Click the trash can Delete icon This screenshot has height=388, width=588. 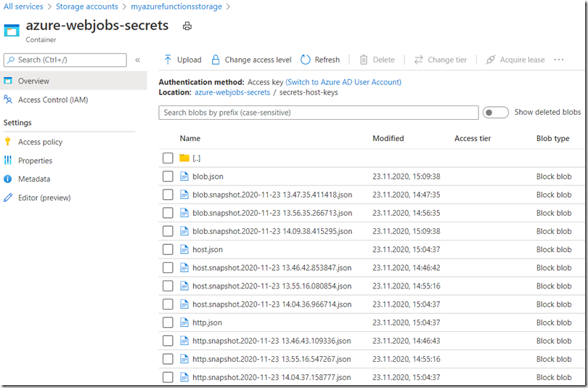[x=364, y=60]
